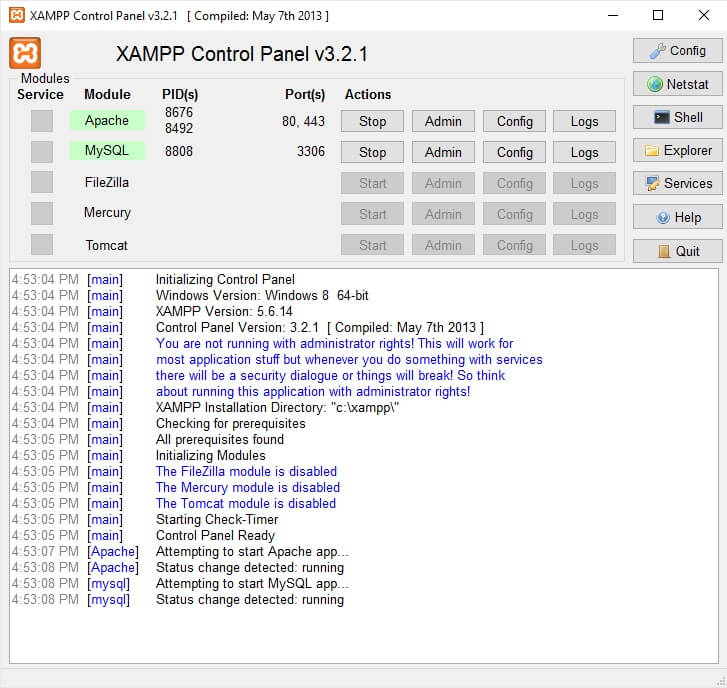
Task: Click log line 'XAMPP Version: 5.6.14'
Action: (224, 311)
